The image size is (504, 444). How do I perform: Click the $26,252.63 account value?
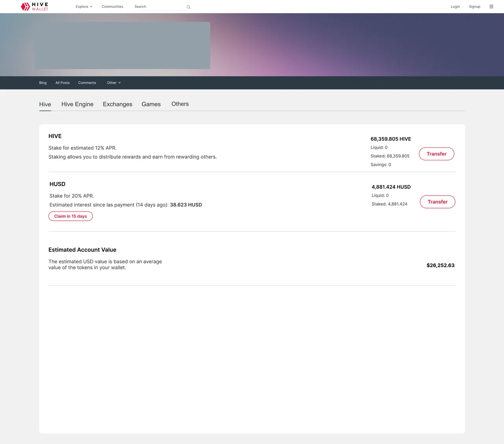point(441,266)
